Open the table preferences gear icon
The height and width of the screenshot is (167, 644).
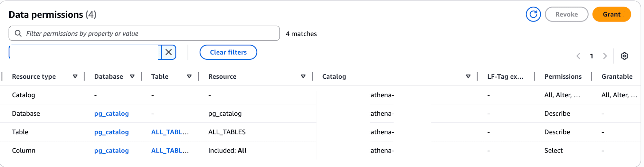tap(624, 56)
